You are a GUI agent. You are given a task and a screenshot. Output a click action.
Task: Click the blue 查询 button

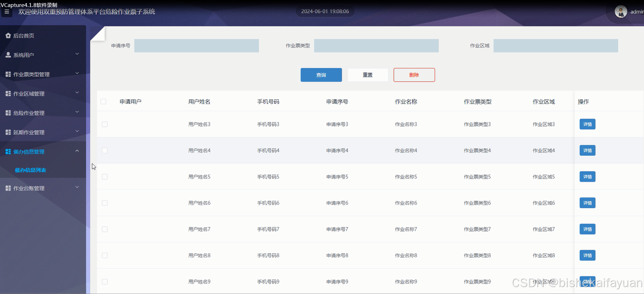tap(321, 75)
